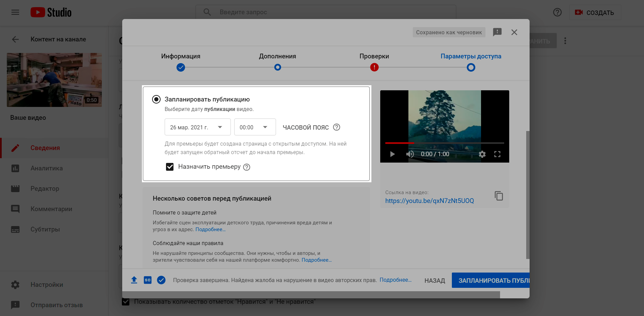Expand the 00:00 time dropdown

(x=255, y=127)
